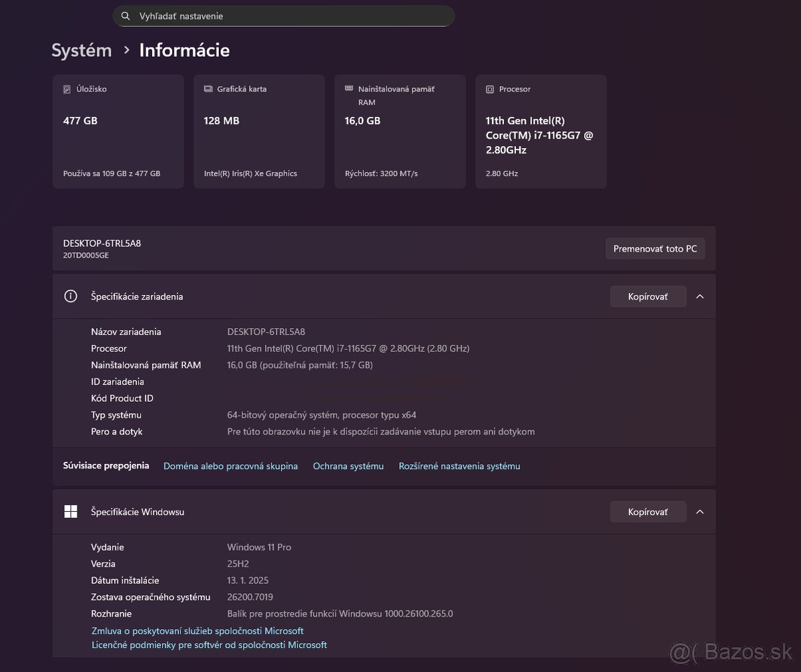Click the magnifier icon in the search bar
This screenshot has width=801, height=672.
tap(125, 15)
